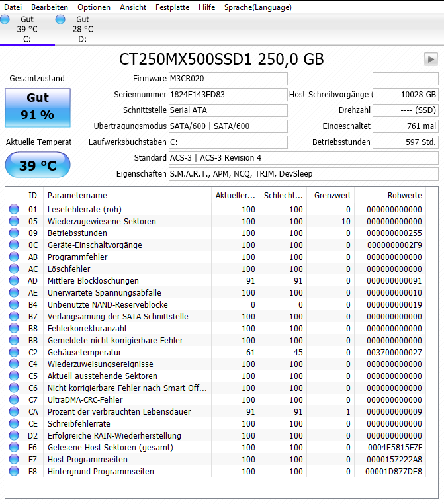Select raw value 003700000027
Viewport: 444px width, 504px height.
pos(394,353)
